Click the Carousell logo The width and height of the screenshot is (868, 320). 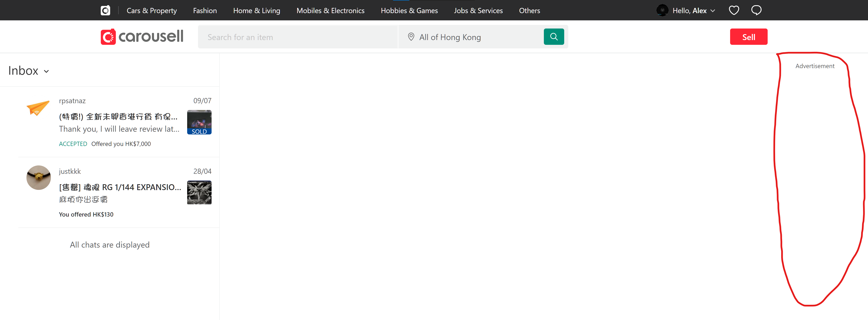click(x=142, y=37)
